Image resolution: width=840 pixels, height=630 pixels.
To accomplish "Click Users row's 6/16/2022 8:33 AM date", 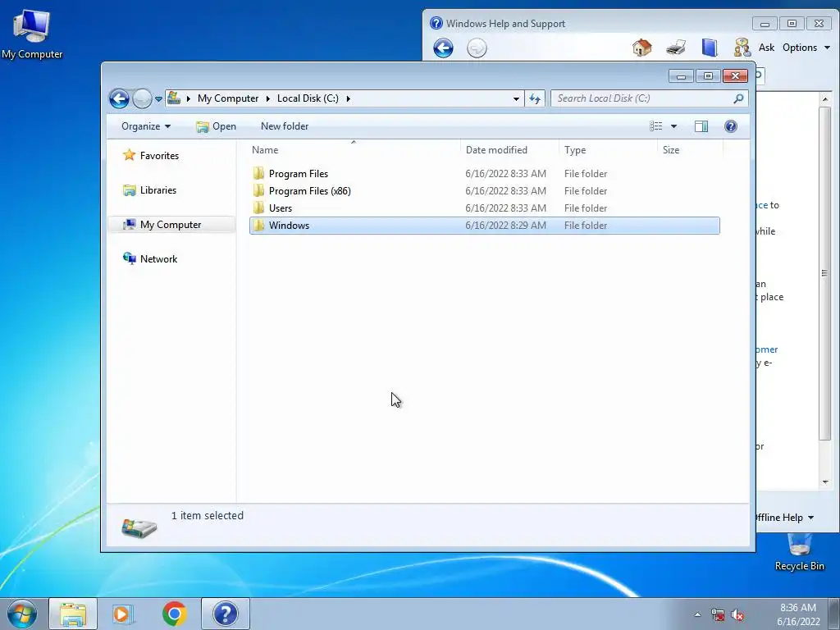I will (x=505, y=208).
